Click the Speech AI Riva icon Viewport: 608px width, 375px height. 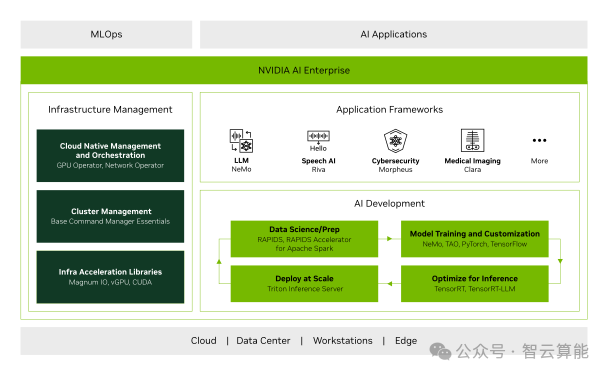pos(318,141)
